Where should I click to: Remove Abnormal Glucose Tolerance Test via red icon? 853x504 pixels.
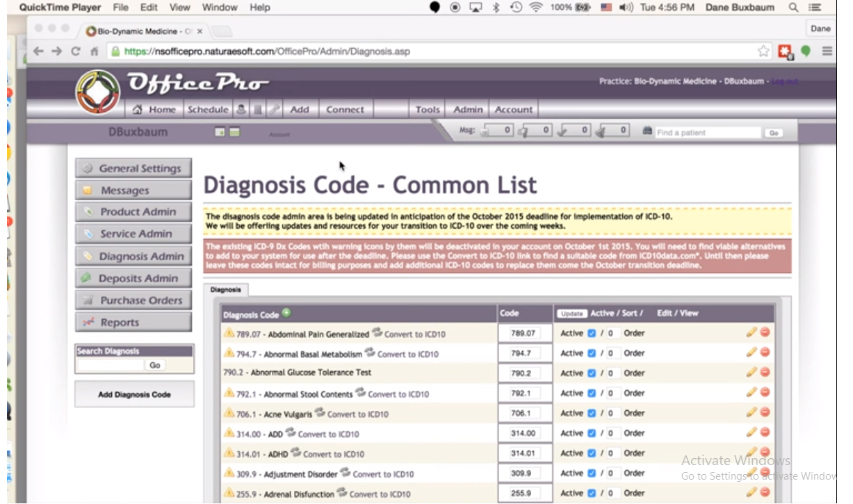(765, 372)
